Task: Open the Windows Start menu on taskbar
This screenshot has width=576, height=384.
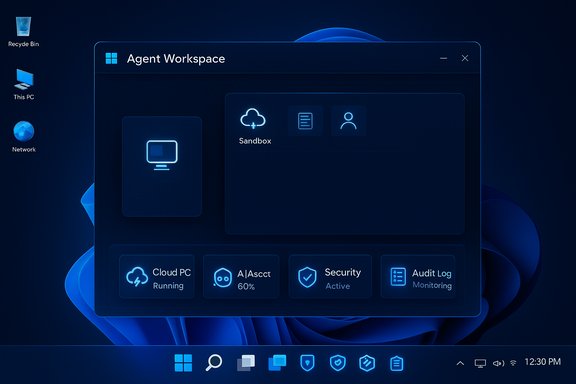Action: pos(183,363)
